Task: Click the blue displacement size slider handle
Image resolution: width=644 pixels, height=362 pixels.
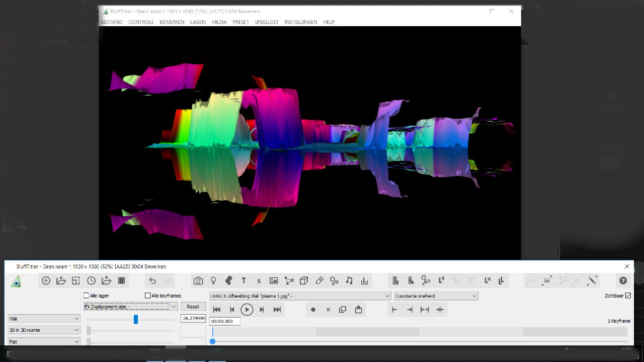Action: 136,319
